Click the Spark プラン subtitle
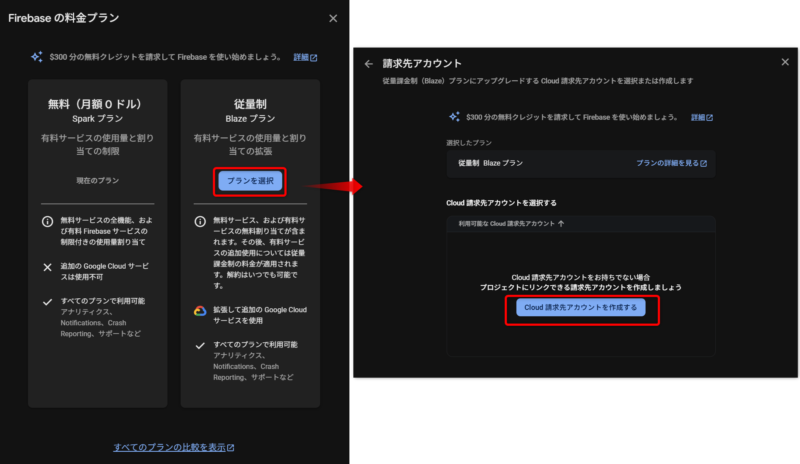The image size is (800, 464). (x=97, y=118)
